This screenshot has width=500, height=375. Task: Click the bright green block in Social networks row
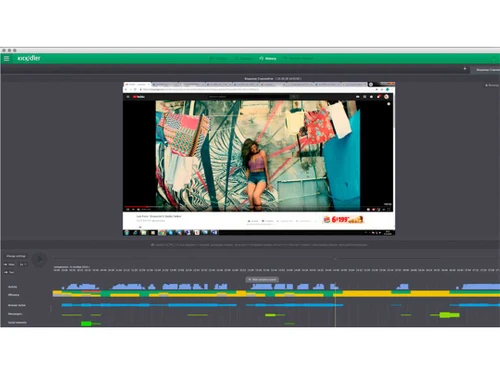coord(86,323)
